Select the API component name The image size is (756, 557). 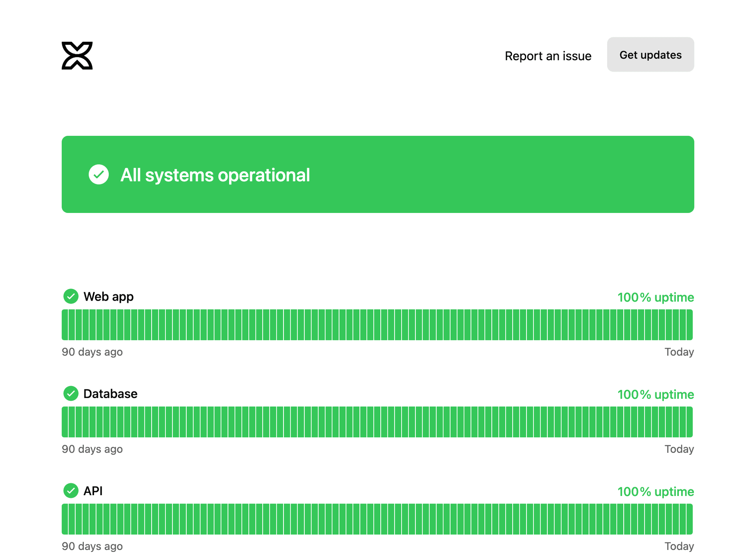tap(93, 491)
